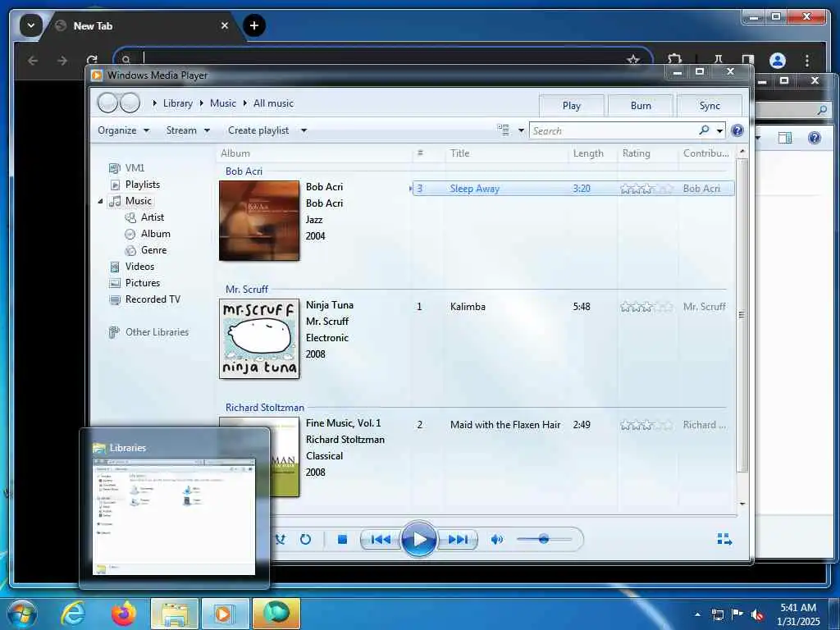
Task: Collapse the Music tree node
Action: coord(100,201)
